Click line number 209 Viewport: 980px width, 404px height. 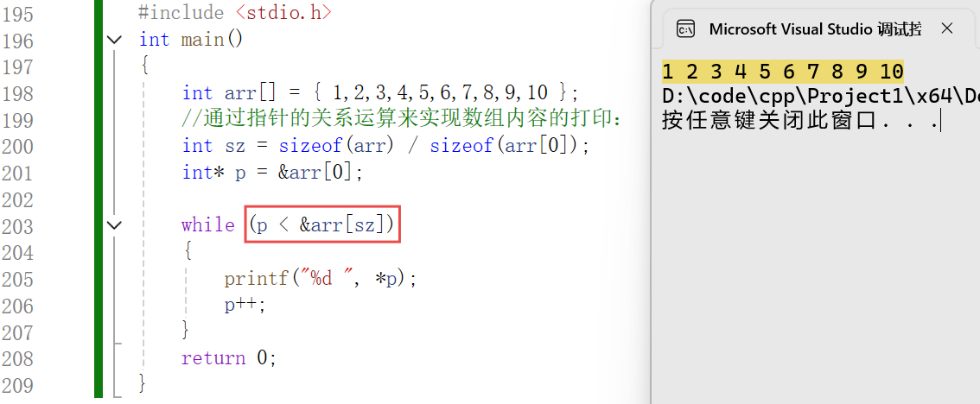coord(17,385)
